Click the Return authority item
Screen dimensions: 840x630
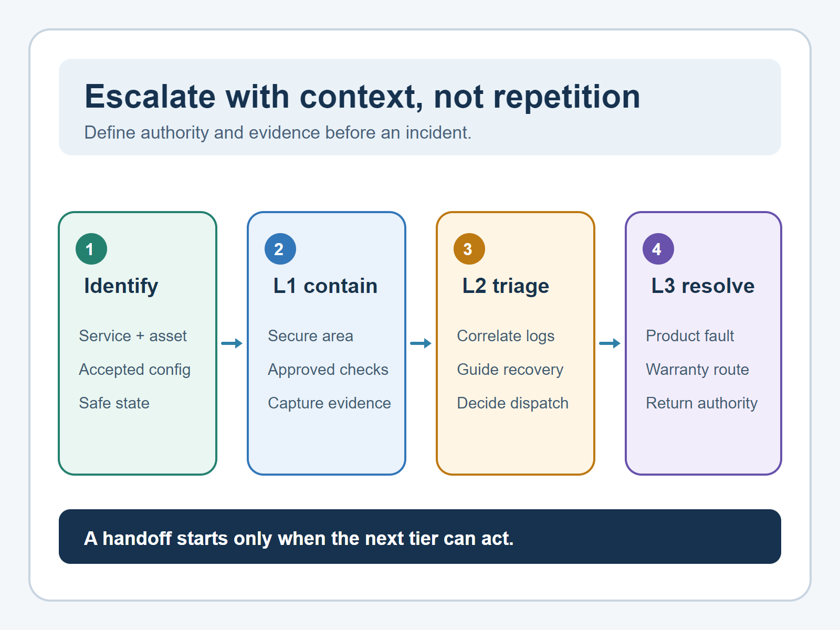coord(702,403)
